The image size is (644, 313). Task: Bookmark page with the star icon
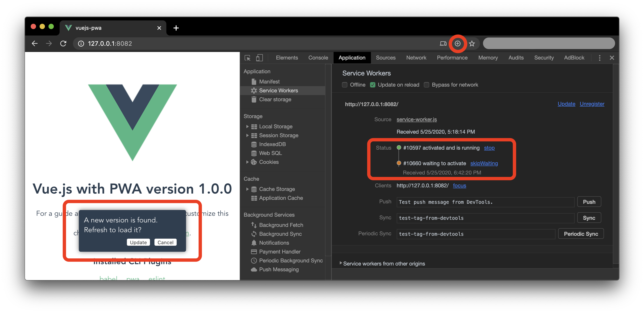point(472,44)
